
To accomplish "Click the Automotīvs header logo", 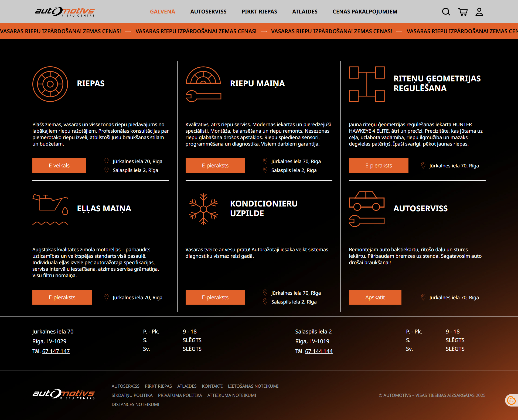I will coord(65,12).
